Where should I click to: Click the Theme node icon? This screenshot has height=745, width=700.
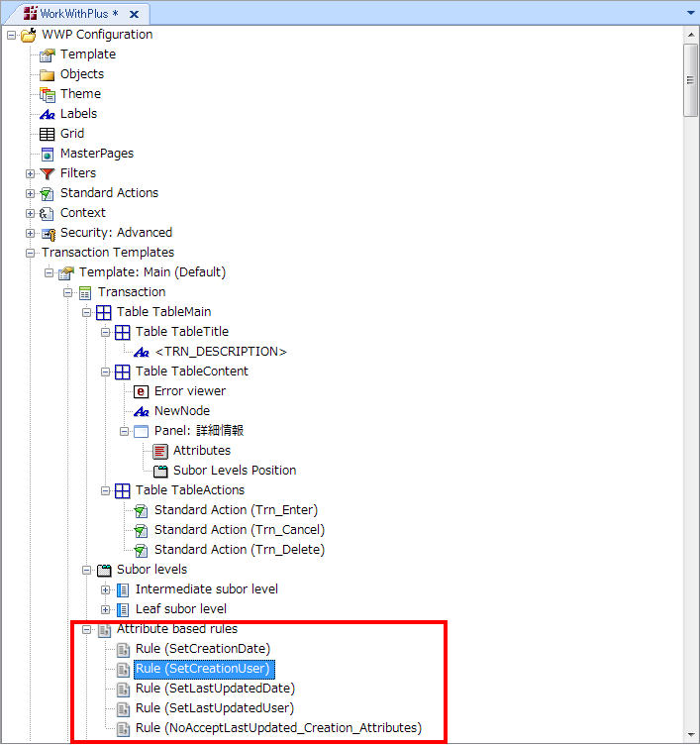47,94
